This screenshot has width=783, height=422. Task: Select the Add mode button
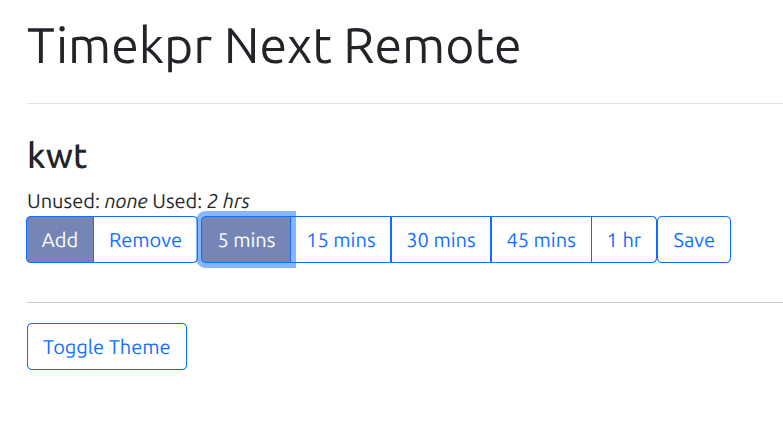point(60,240)
